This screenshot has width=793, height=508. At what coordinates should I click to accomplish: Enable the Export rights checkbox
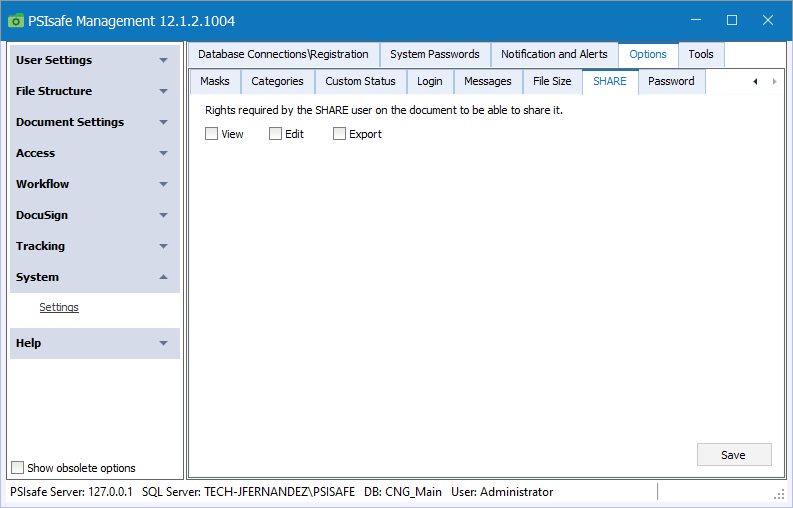tap(339, 134)
